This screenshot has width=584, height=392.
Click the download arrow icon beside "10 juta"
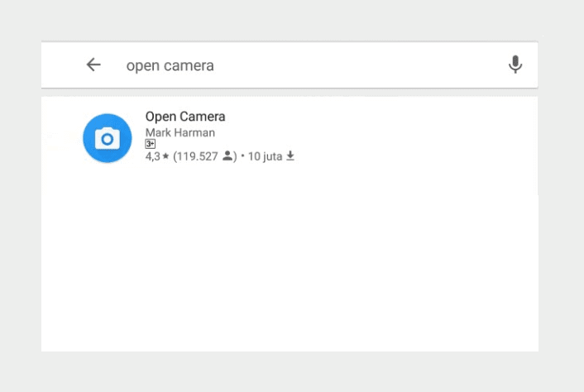click(290, 156)
